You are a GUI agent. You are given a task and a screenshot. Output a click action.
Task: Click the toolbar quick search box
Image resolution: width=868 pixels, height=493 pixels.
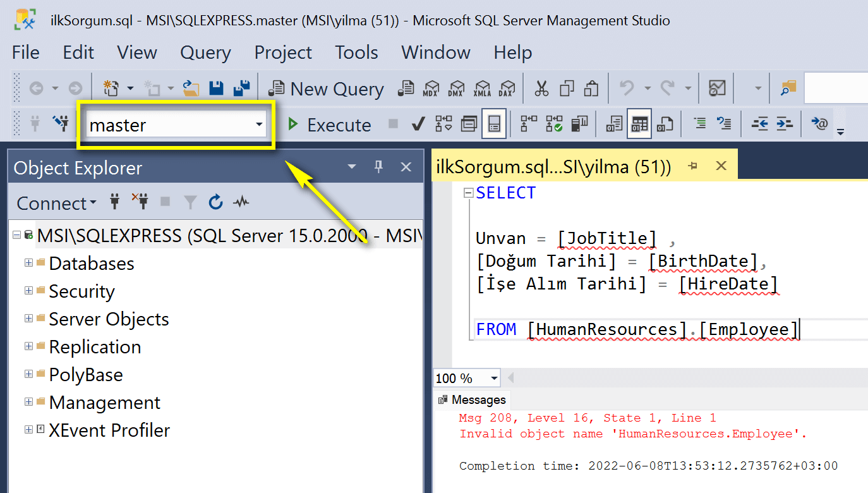click(x=836, y=88)
